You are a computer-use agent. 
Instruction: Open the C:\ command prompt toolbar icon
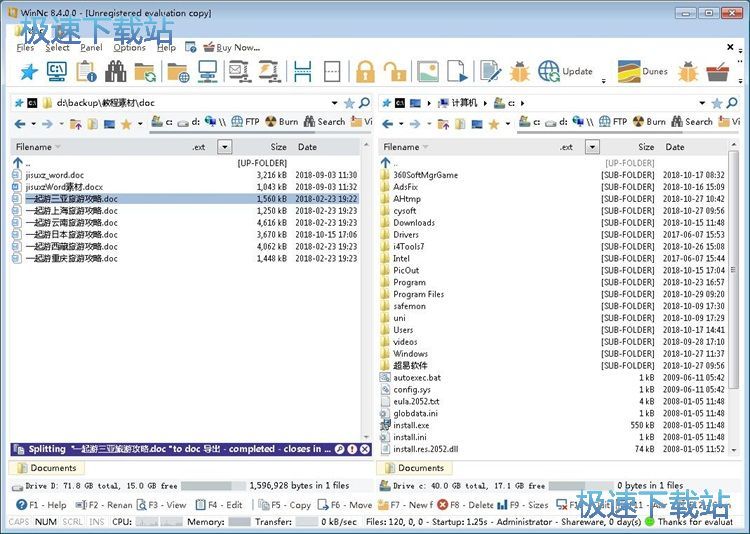click(57, 71)
